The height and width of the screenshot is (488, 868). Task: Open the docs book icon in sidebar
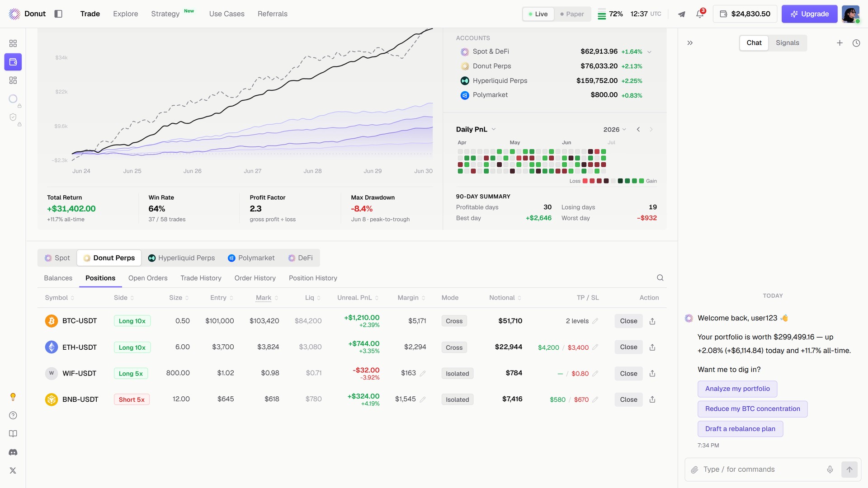click(13, 434)
